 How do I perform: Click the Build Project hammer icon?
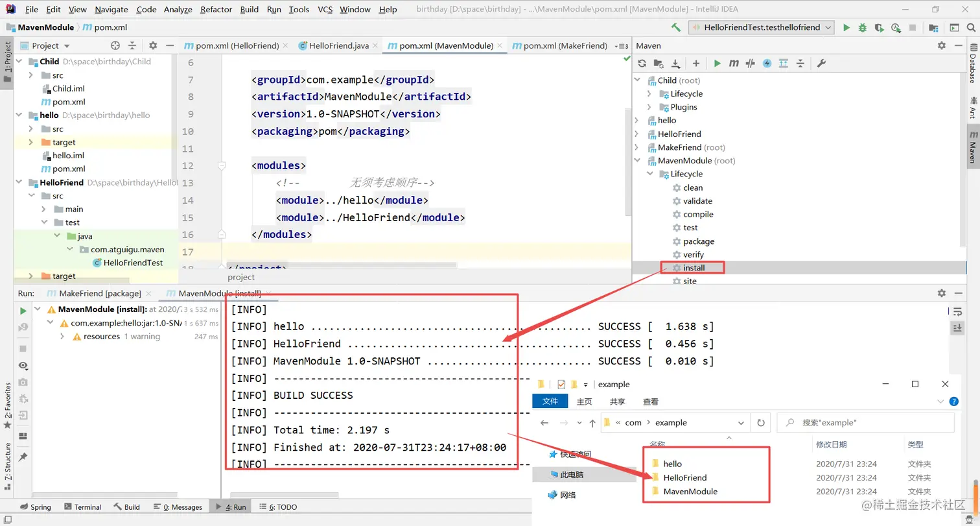676,27
